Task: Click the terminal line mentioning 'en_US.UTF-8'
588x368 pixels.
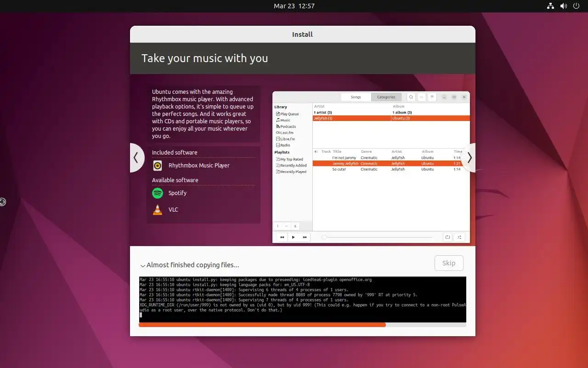Action: (x=225, y=285)
